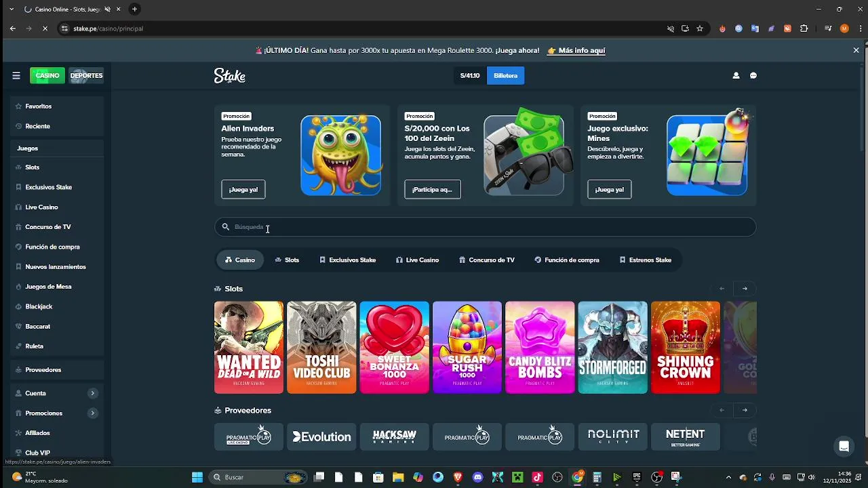
Task: Open Club VIP in the sidebar
Action: [58, 453]
